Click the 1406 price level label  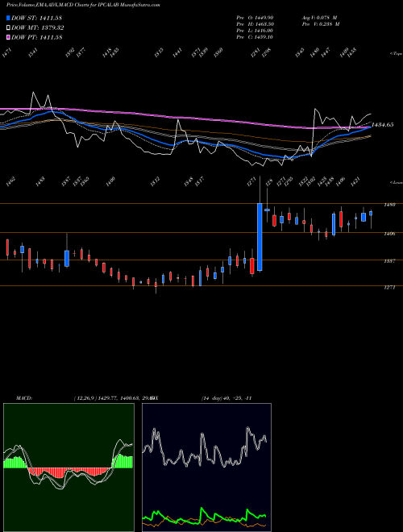[389, 234]
